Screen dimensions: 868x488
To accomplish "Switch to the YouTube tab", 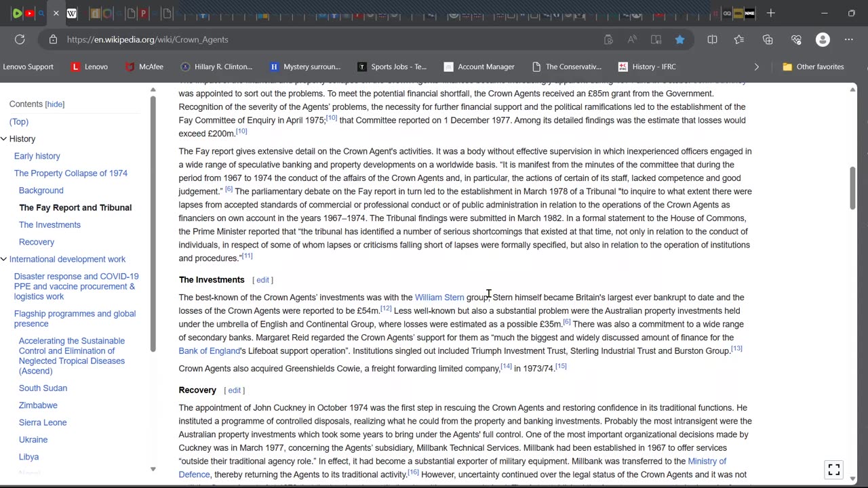I will (x=29, y=13).
